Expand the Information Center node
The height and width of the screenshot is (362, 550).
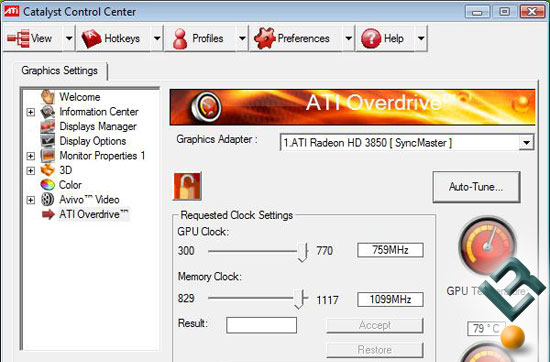31,112
